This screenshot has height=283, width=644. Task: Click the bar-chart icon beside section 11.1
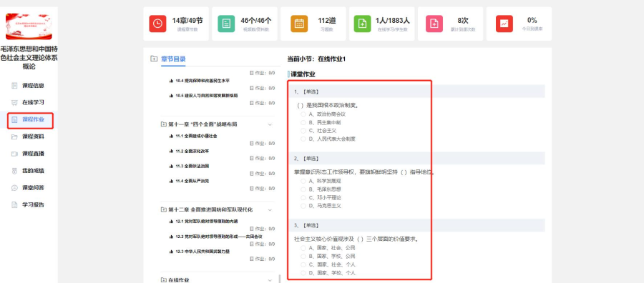point(171,136)
